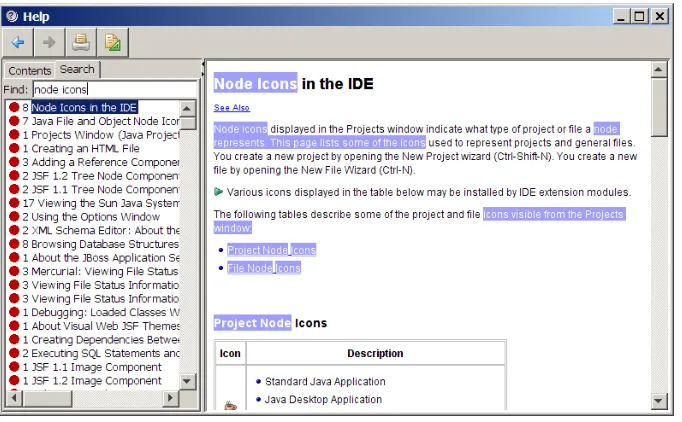The width and height of the screenshot is (682, 422).
Task: Click red dot beside Node Icons in the IDE
Action: point(14,107)
